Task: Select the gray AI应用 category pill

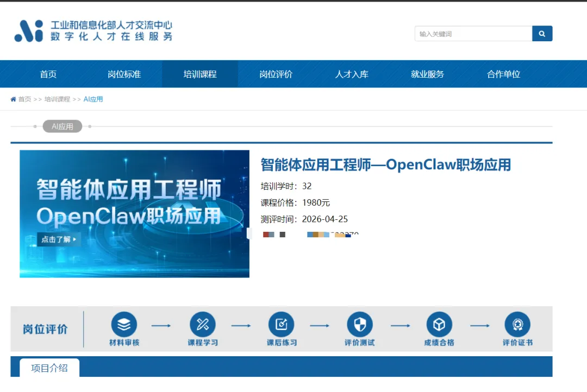Action: (x=62, y=127)
